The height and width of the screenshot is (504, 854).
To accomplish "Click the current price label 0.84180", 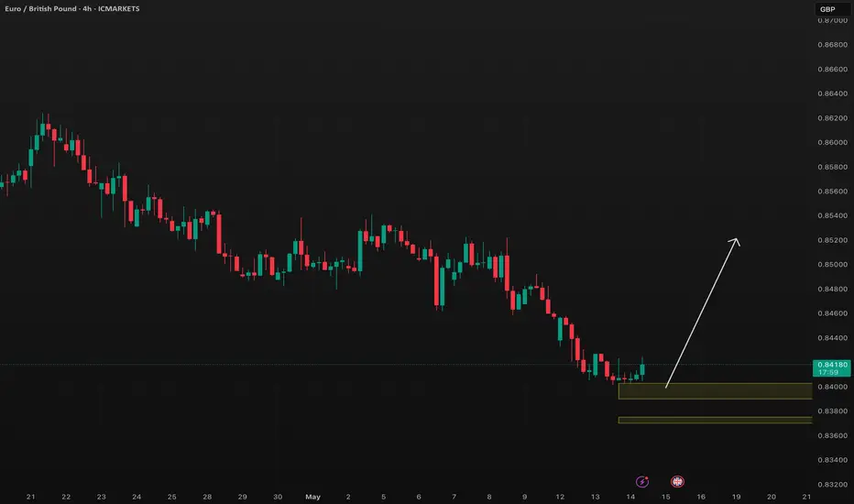I will coord(832,368).
